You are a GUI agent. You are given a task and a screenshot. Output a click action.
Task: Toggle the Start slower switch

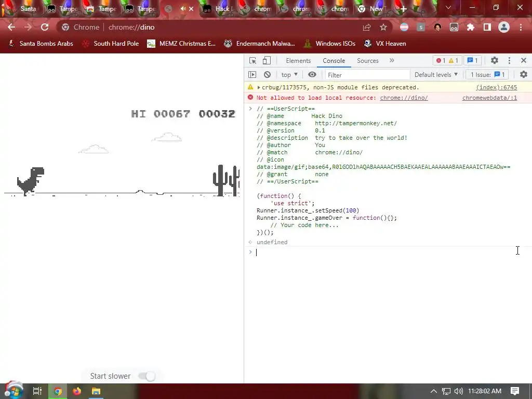tap(147, 376)
